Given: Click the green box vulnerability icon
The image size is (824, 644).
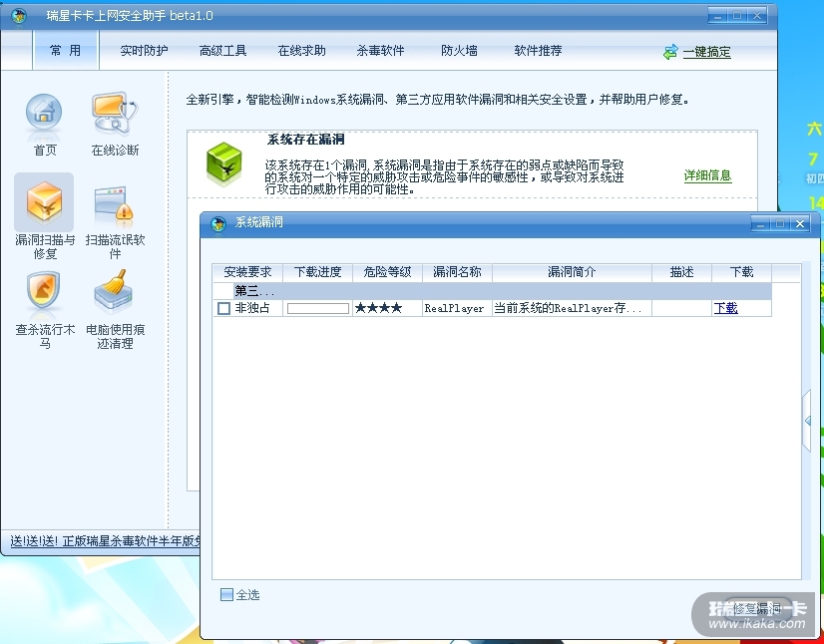Looking at the screenshot, I should point(224,164).
